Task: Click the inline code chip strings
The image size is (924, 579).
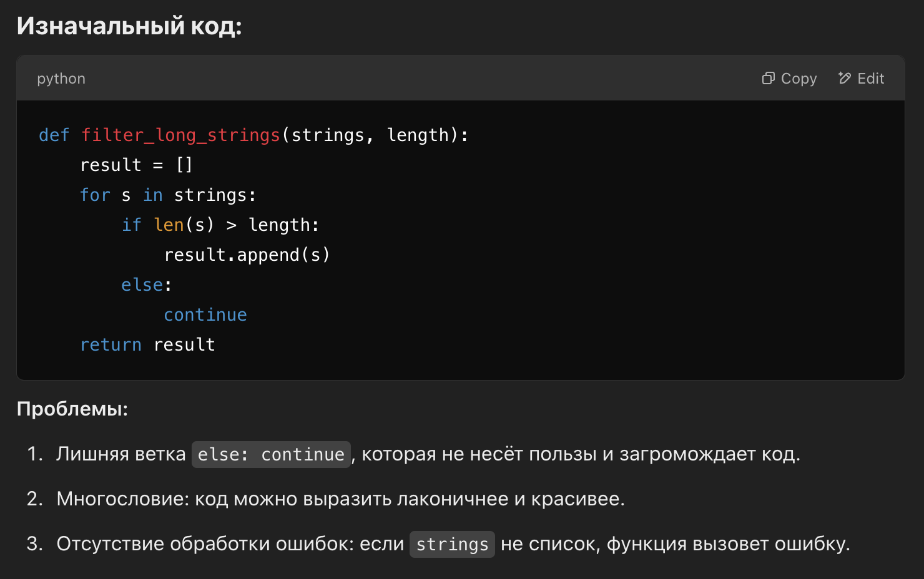Action: pyautogui.click(x=451, y=543)
